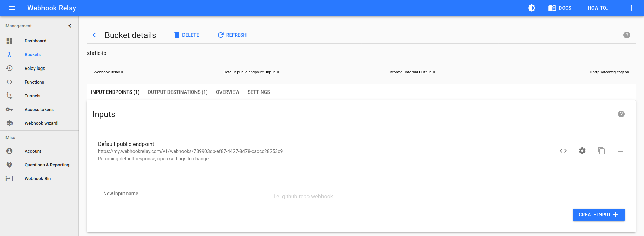This screenshot has width=644, height=236.
Task: Click the Returning default response text
Action: coord(154,159)
